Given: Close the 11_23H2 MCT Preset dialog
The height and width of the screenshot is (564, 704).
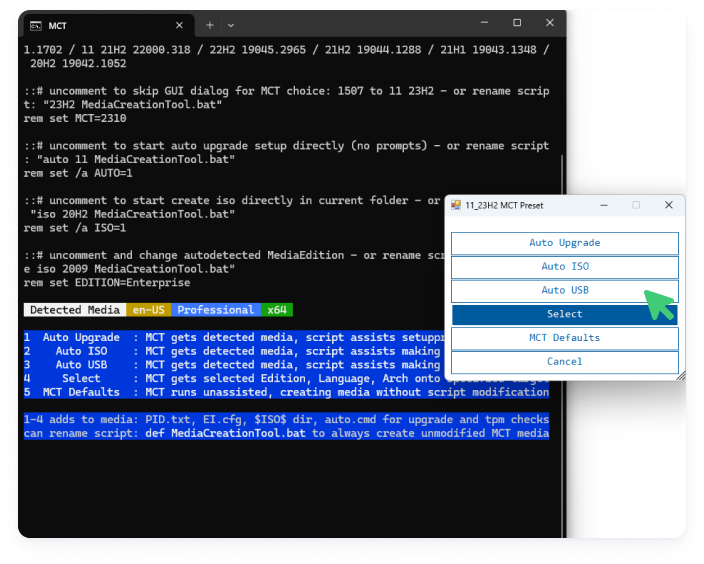Looking at the screenshot, I should (669, 205).
